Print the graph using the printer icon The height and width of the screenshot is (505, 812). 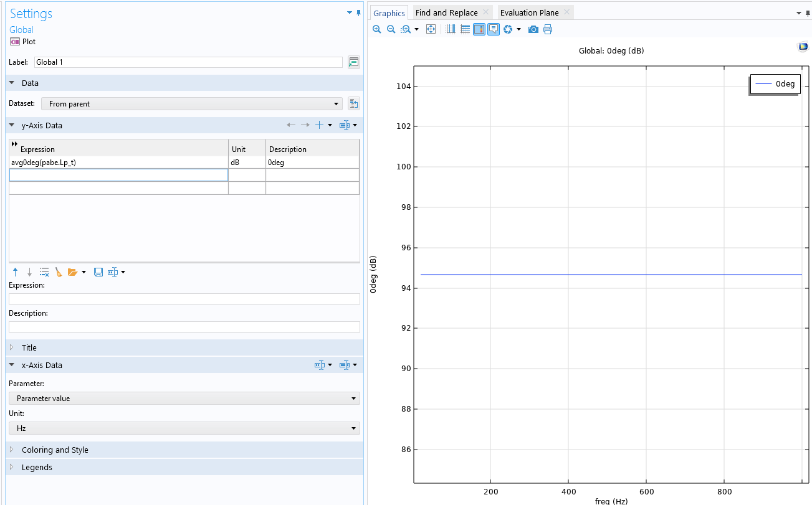(x=548, y=29)
